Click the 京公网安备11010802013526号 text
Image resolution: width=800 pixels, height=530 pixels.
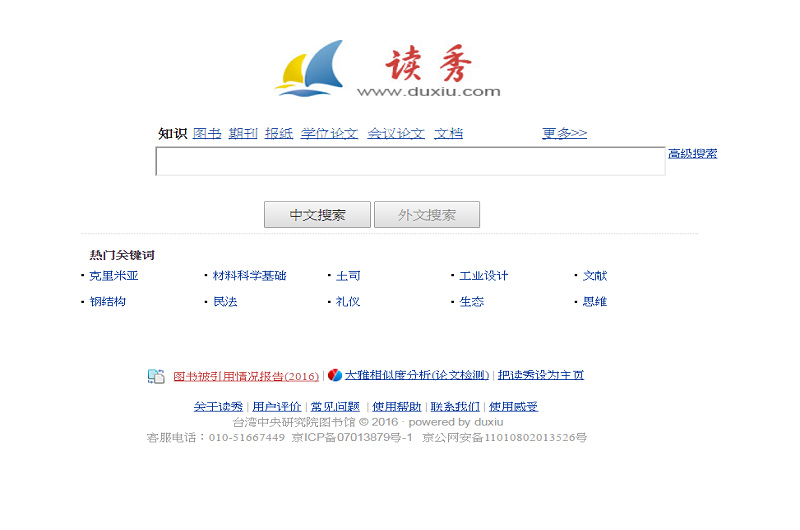pos(504,438)
